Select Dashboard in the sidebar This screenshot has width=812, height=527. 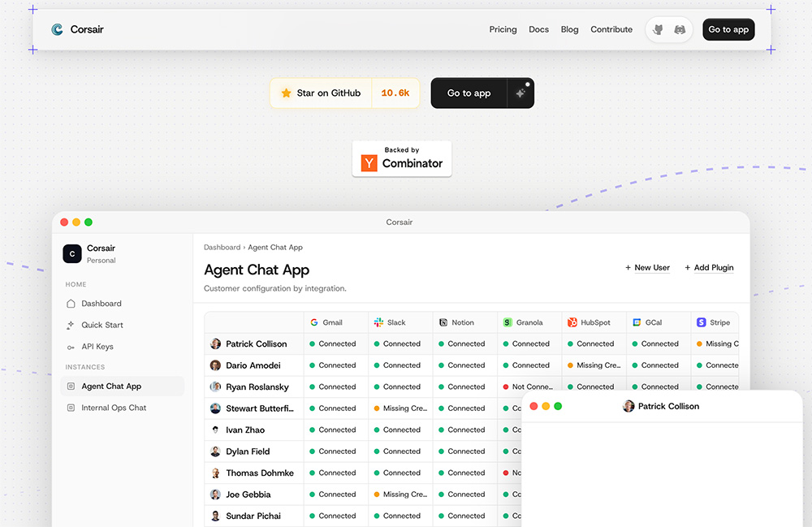(123, 304)
